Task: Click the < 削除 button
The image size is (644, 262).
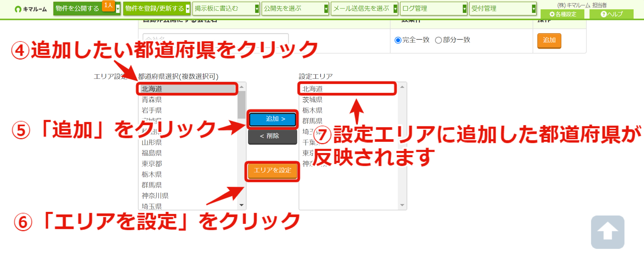Action: (x=273, y=136)
